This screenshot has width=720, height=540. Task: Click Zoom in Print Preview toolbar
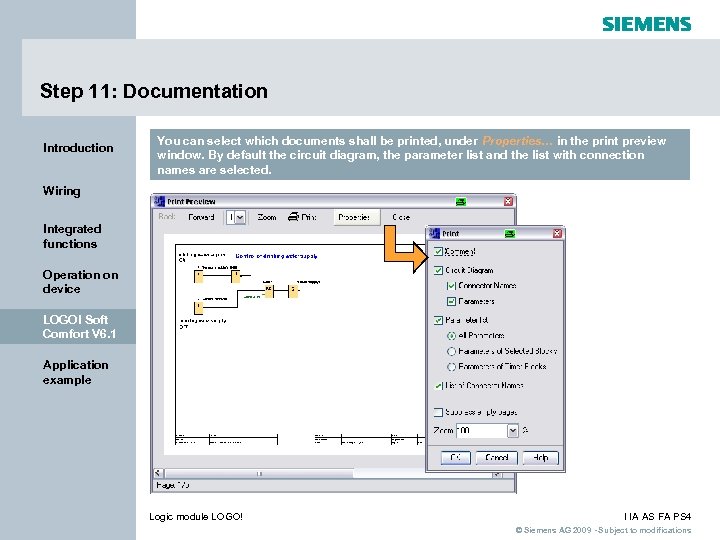click(x=266, y=217)
